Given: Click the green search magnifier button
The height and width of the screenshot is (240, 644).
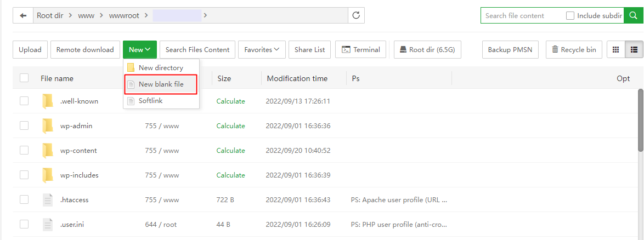Looking at the screenshot, I should point(634,15).
